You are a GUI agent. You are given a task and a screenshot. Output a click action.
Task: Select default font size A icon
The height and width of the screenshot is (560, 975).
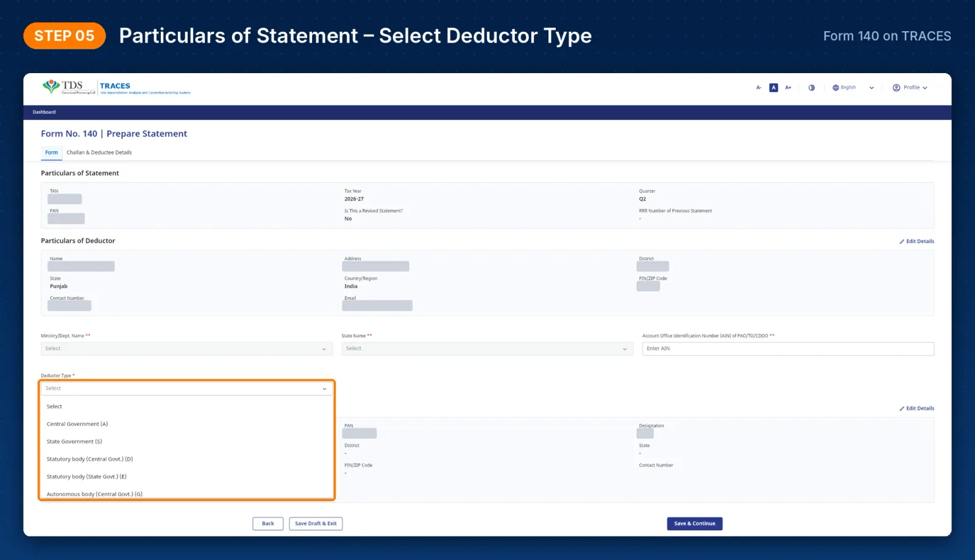tap(773, 88)
